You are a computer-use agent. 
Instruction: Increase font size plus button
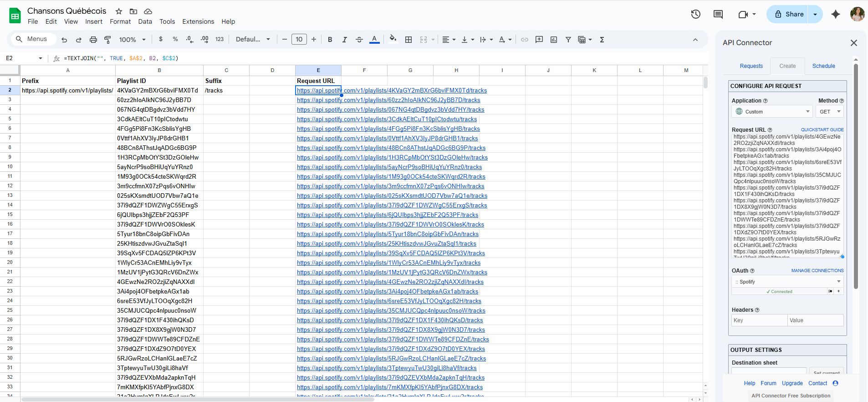[314, 40]
